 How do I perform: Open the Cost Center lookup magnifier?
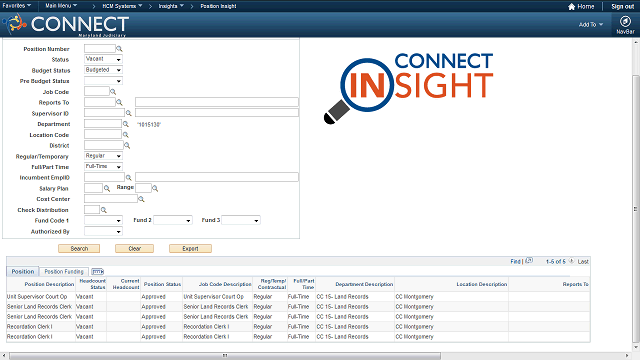tap(141, 199)
